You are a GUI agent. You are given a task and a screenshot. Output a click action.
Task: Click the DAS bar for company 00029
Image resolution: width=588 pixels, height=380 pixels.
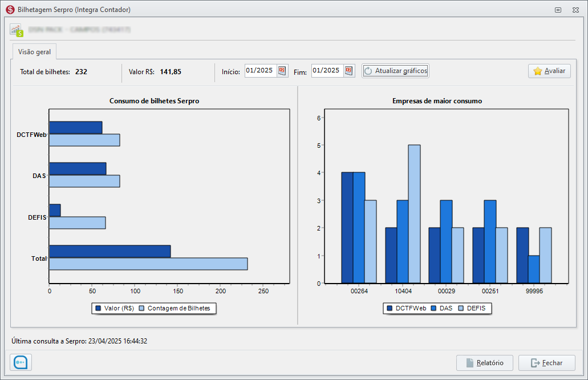446,241
